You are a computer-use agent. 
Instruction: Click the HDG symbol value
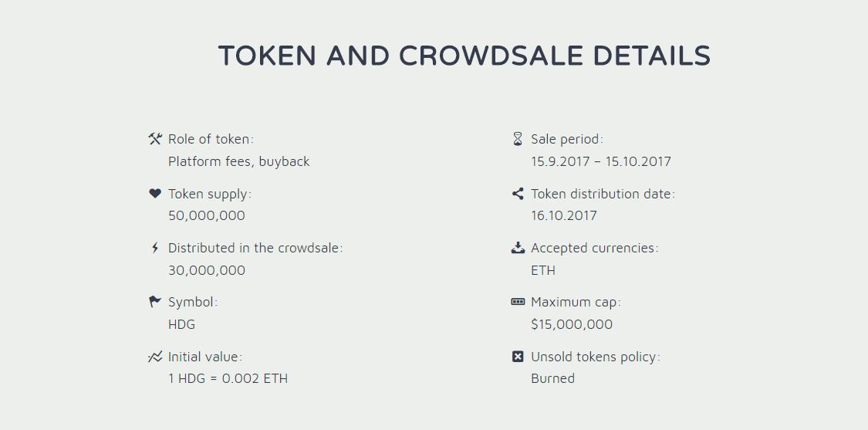point(181,324)
